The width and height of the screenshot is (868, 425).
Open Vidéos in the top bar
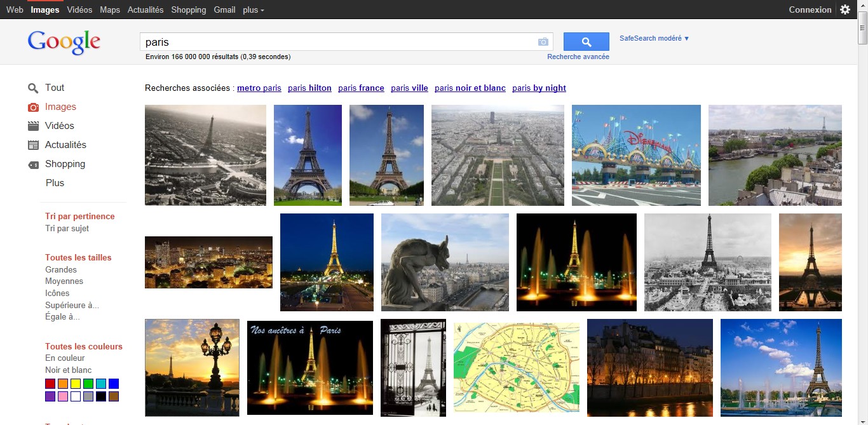tap(79, 10)
